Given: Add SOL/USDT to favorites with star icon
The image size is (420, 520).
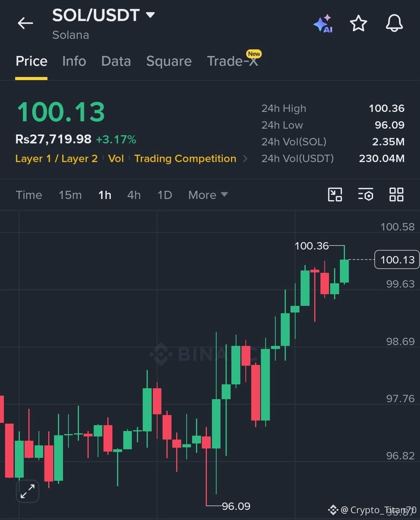Looking at the screenshot, I should pyautogui.click(x=358, y=23).
